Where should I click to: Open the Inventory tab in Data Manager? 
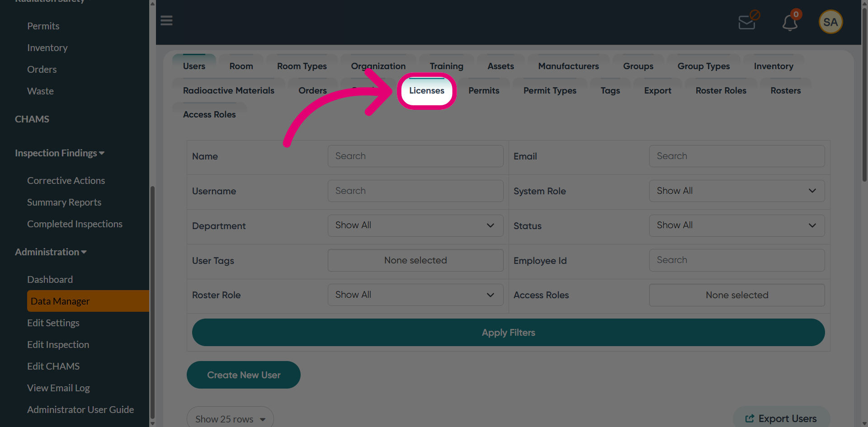[x=774, y=66]
